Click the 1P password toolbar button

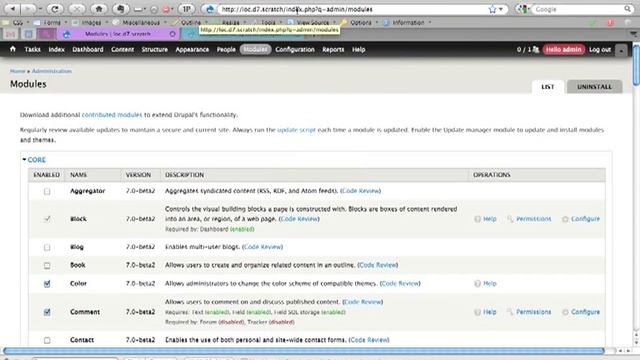tap(186, 9)
